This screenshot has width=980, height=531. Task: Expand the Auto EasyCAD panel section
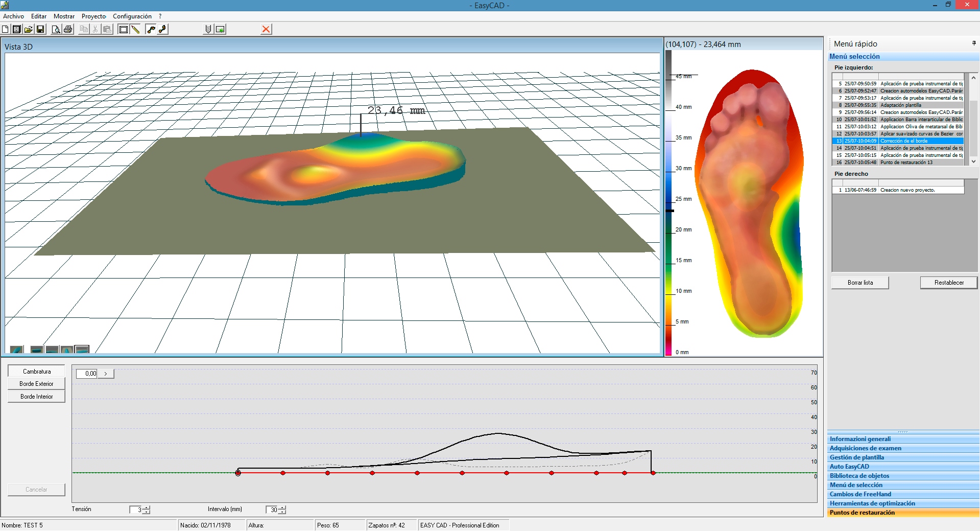[x=849, y=467]
